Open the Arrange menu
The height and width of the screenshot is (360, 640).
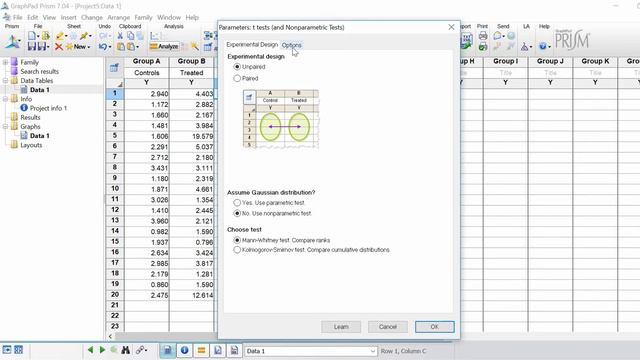(118, 18)
